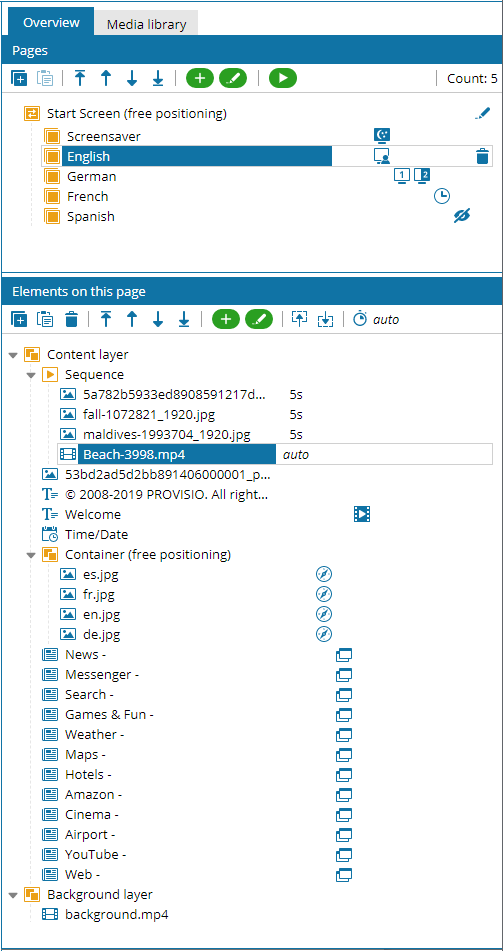Click the green add page plus button
The width and height of the screenshot is (503, 951).
(x=200, y=78)
